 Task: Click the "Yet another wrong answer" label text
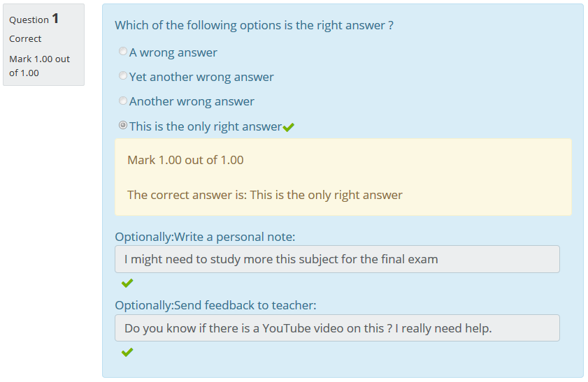click(x=201, y=77)
